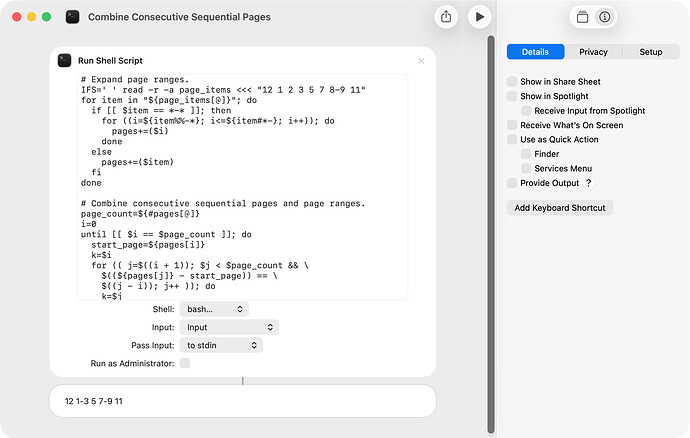Open the Input variable dropdown
Image resolution: width=690 pixels, height=438 pixels.
229,327
